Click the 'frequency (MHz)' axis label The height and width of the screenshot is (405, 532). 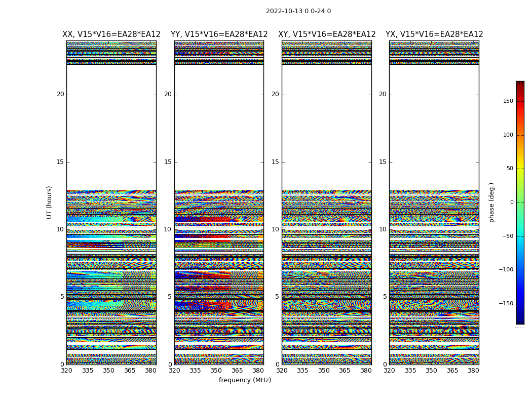coord(245,380)
